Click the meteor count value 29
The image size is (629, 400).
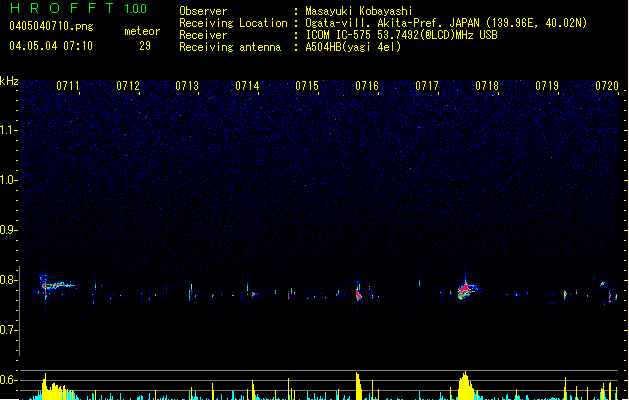145,46
